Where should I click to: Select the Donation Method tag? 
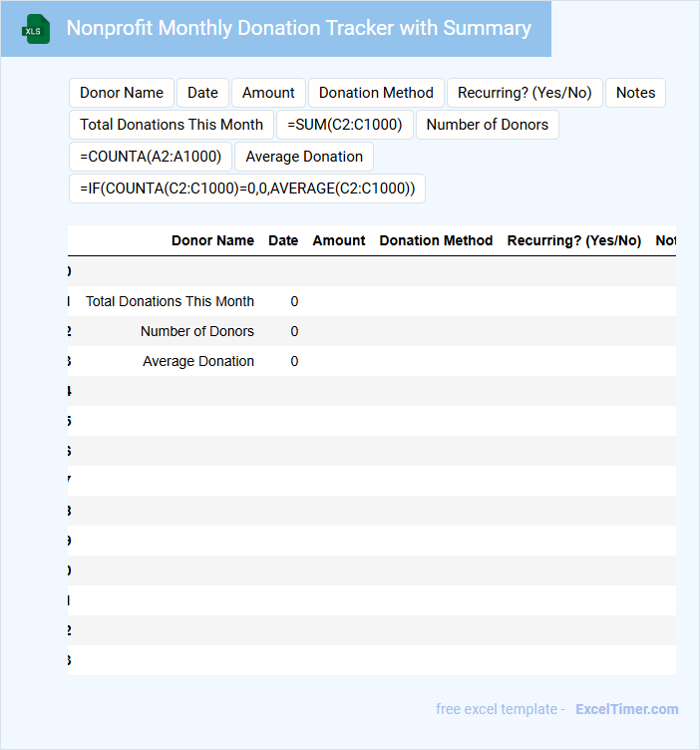coord(376,93)
